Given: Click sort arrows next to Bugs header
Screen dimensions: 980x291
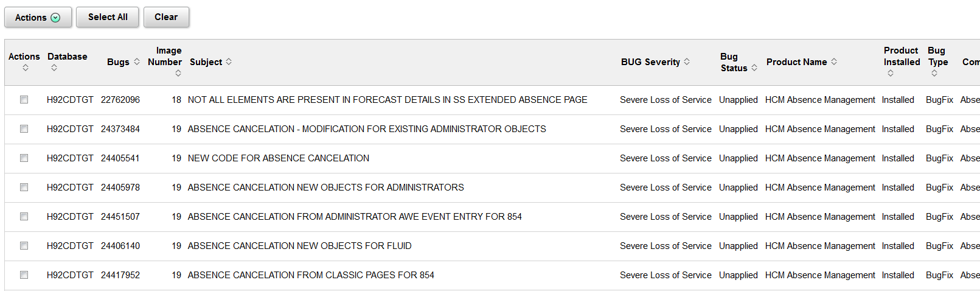Looking at the screenshot, I should (x=137, y=61).
